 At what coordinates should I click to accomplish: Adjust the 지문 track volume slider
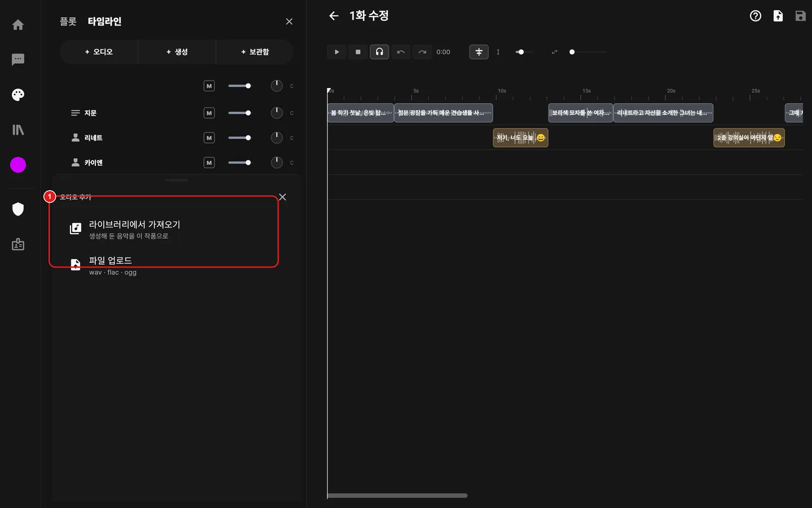pos(240,113)
